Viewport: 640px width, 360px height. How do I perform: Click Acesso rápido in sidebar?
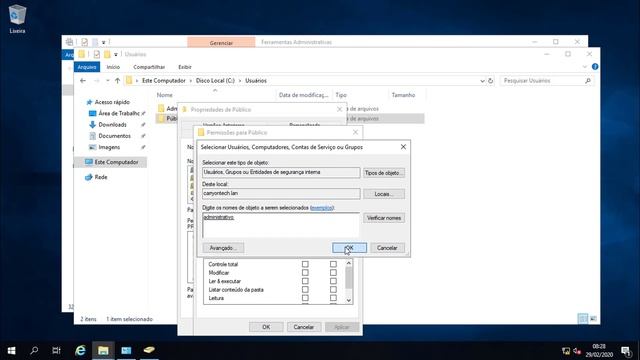(x=112, y=102)
